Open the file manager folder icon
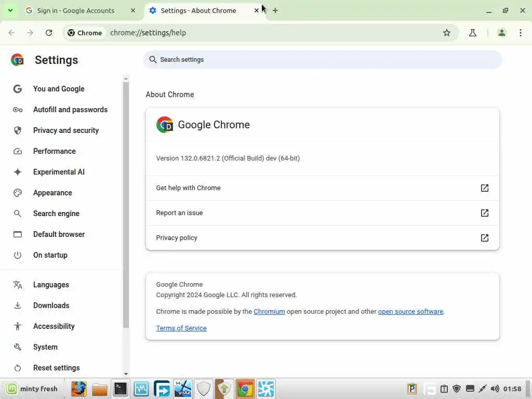 click(99, 389)
